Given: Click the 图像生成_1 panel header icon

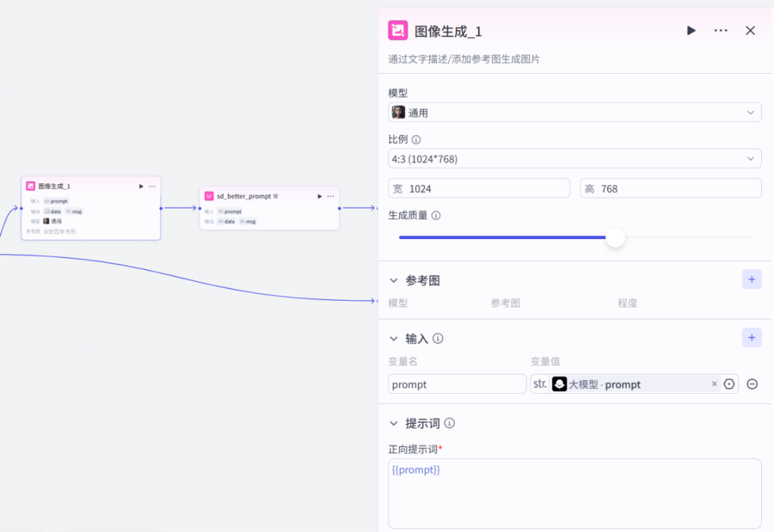Looking at the screenshot, I should pyautogui.click(x=398, y=30).
